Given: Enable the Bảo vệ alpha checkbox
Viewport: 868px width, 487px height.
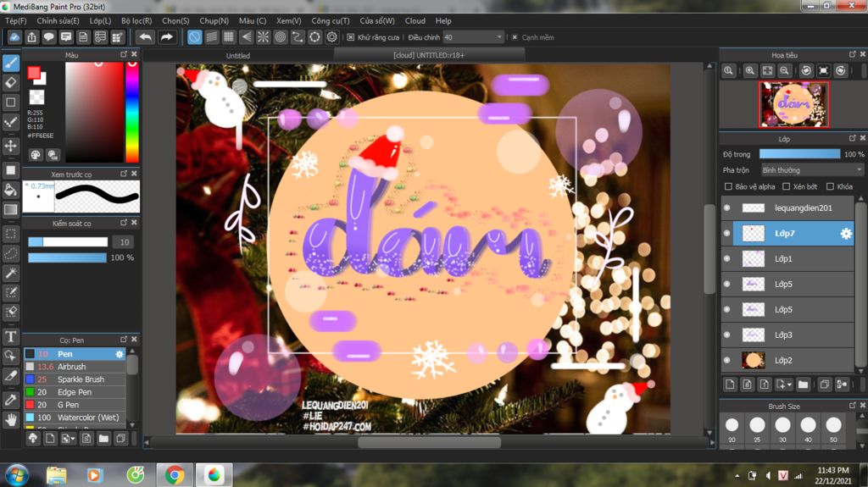Looking at the screenshot, I should [728, 186].
